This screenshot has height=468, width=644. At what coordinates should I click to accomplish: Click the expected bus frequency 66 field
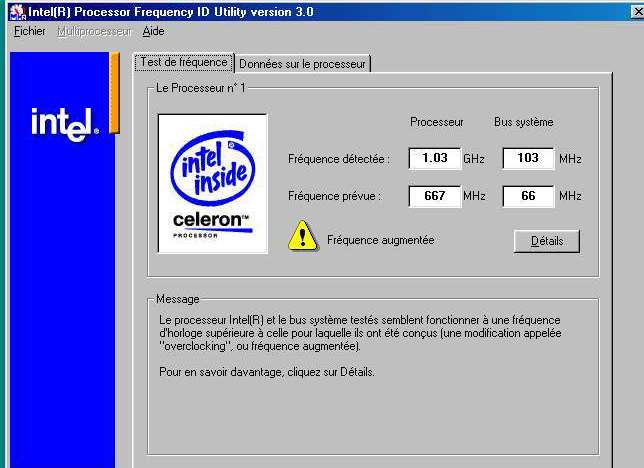tap(528, 196)
